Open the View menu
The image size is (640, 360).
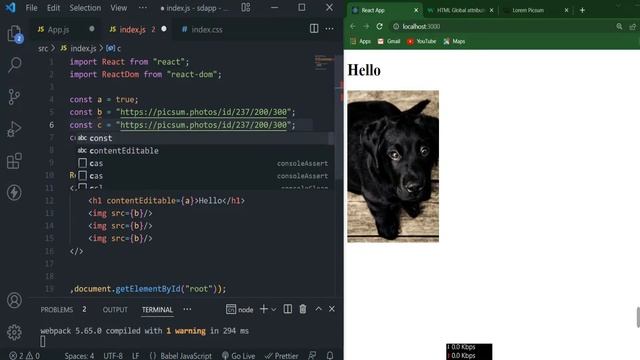click(119, 8)
